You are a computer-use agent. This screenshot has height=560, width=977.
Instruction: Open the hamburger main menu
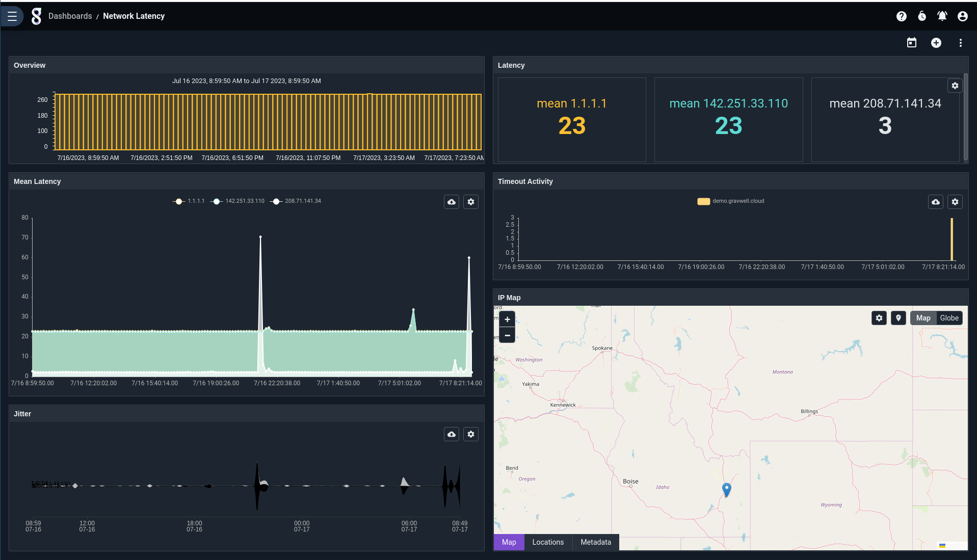(x=12, y=16)
